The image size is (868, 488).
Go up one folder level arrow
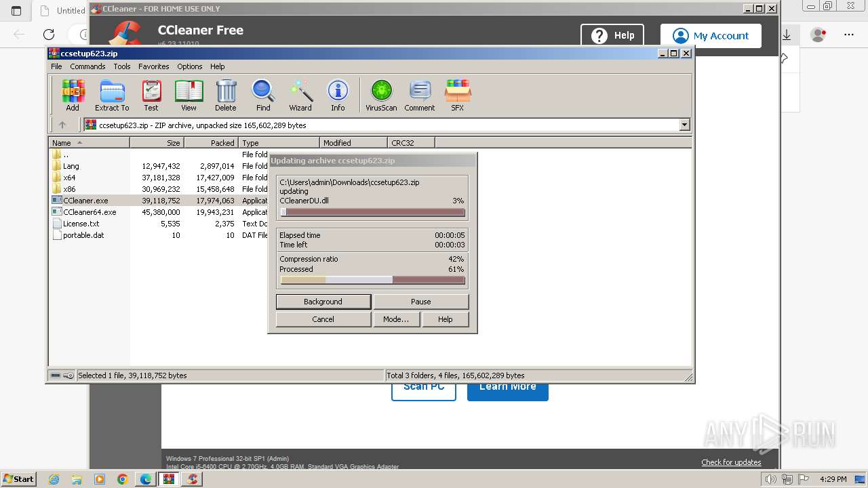point(62,125)
